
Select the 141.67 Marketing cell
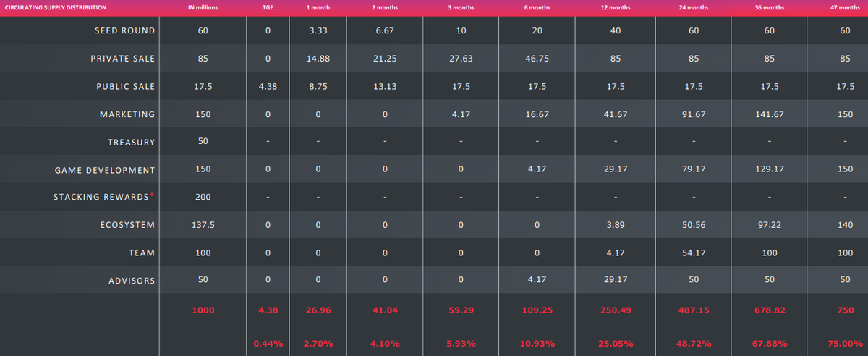tap(769, 114)
